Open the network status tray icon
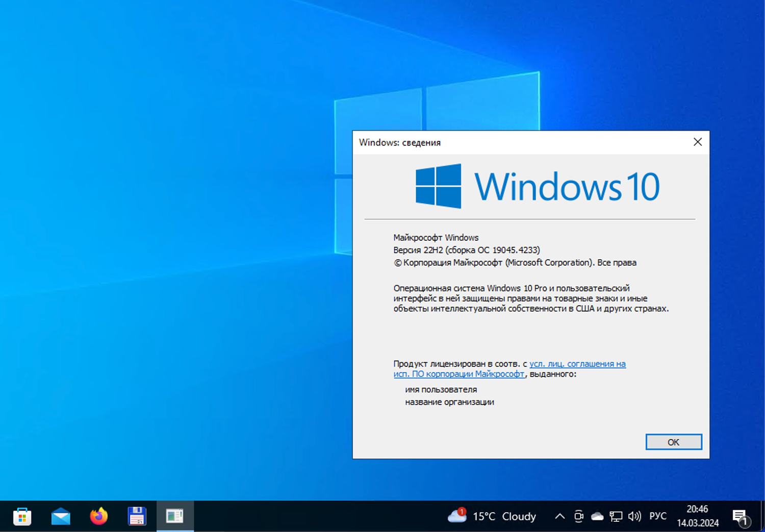Screen dimensions: 765x532 616,516
